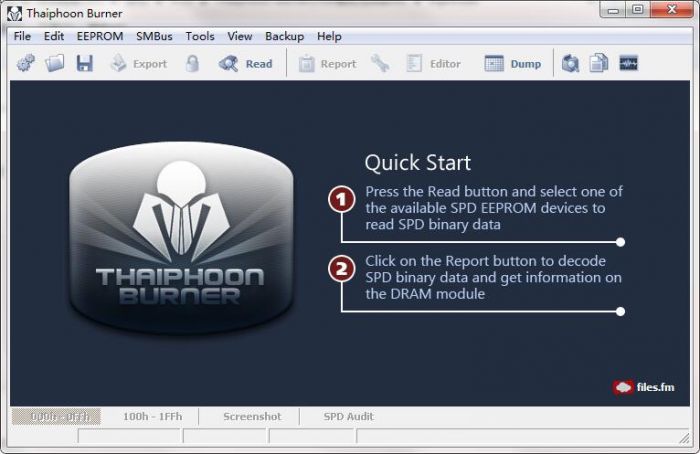700x454 pixels.
Task: Click the open file folder icon
Action: pyautogui.click(x=55, y=64)
